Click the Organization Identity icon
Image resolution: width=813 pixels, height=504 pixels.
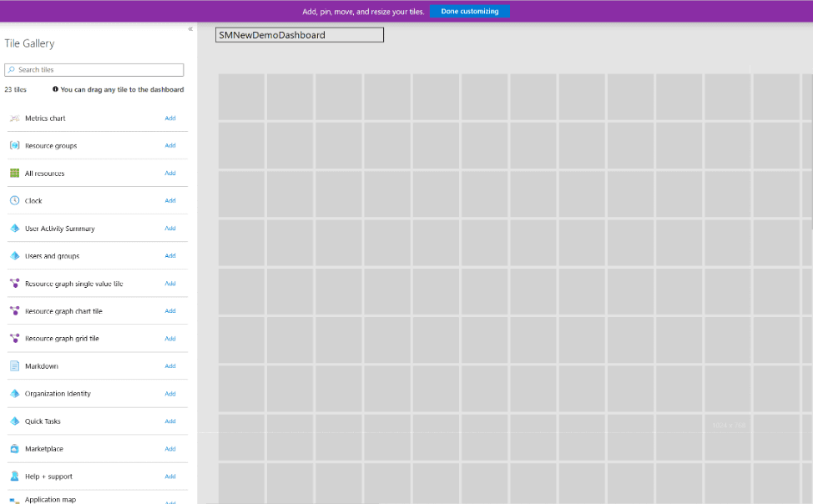[14, 394]
